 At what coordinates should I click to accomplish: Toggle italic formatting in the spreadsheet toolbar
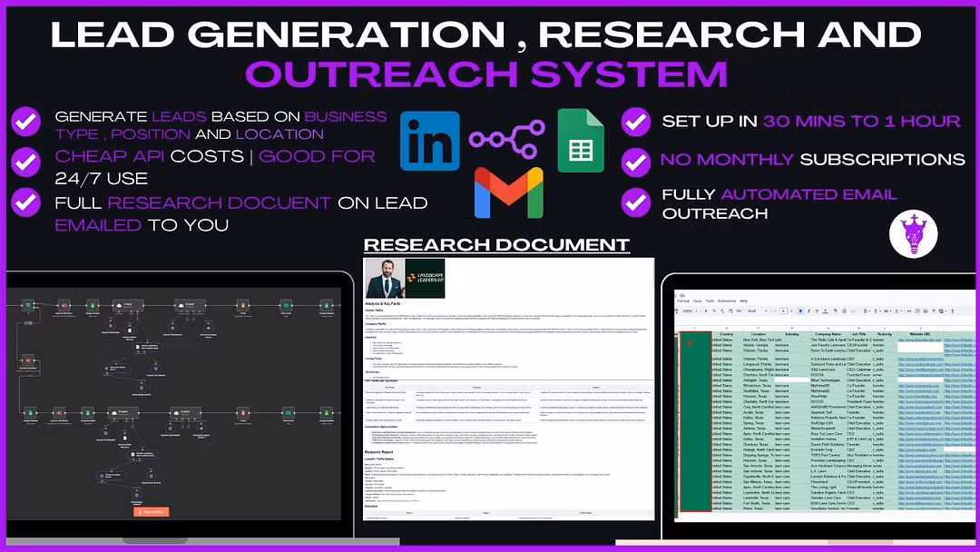pyautogui.click(x=808, y=311)
